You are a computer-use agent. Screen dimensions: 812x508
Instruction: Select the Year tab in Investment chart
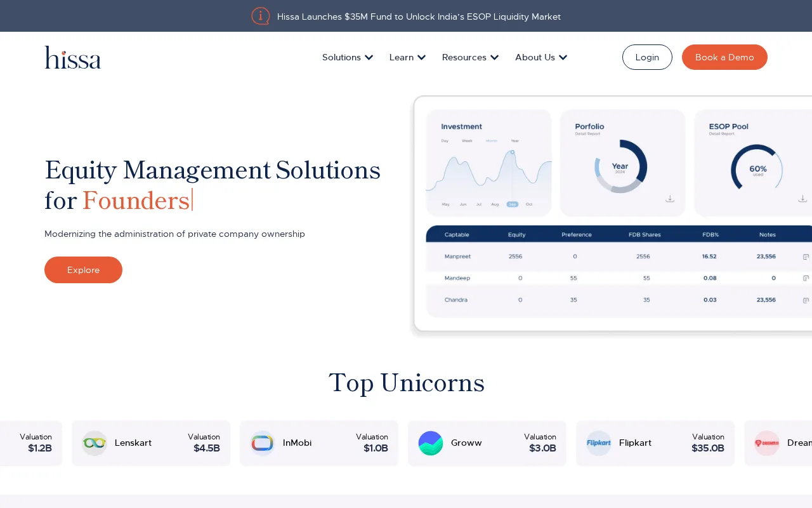click(514, 141)
